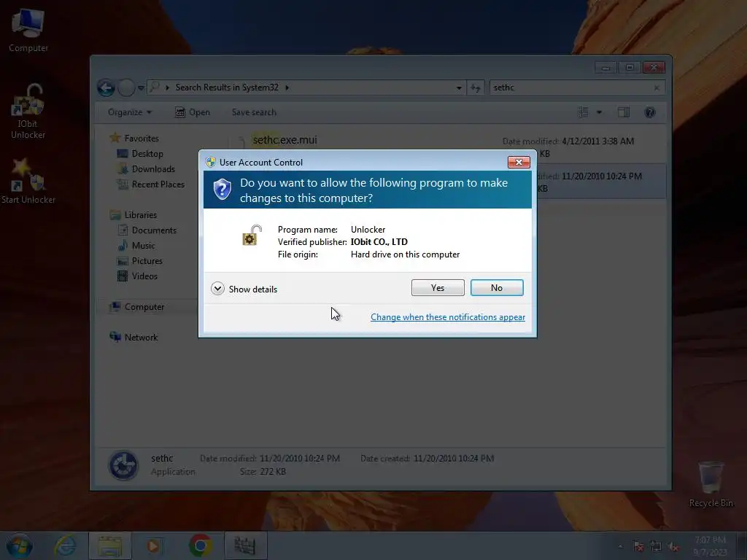Minimize the Explorer search window
This screenshot has height=560, width=747.
coord(605,68)
